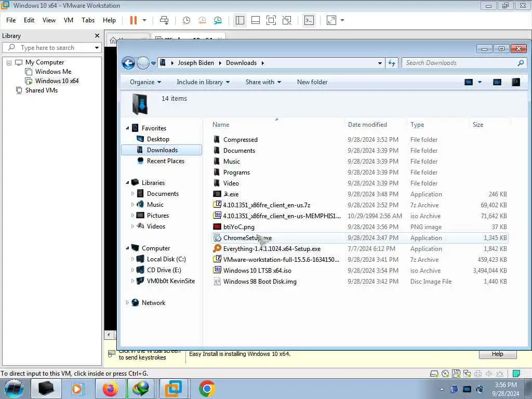Open Google Chrome from the taskbar

207,389
